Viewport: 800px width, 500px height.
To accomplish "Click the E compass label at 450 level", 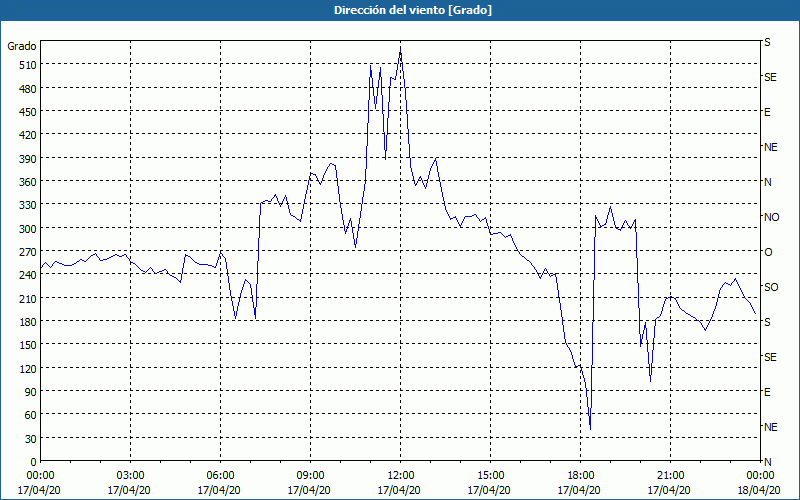I will [x=767, y=112].
